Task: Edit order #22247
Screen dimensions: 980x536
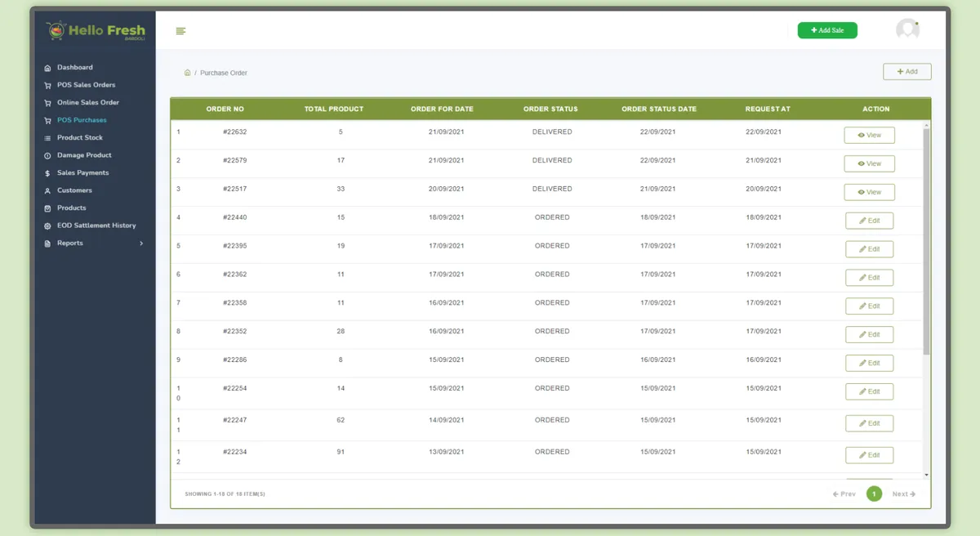Action: click(x=869, y=424)
